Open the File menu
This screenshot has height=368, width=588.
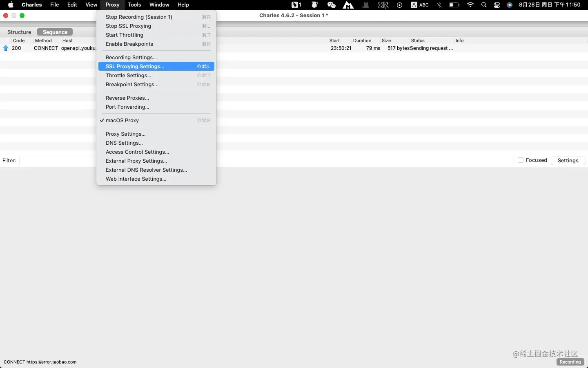pos(55,5)
